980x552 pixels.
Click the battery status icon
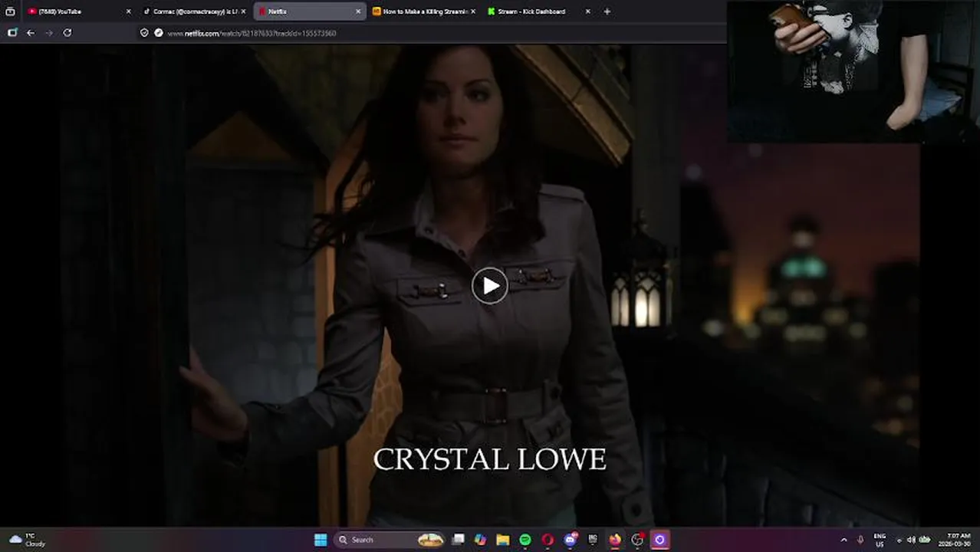(x=925, y=540)
